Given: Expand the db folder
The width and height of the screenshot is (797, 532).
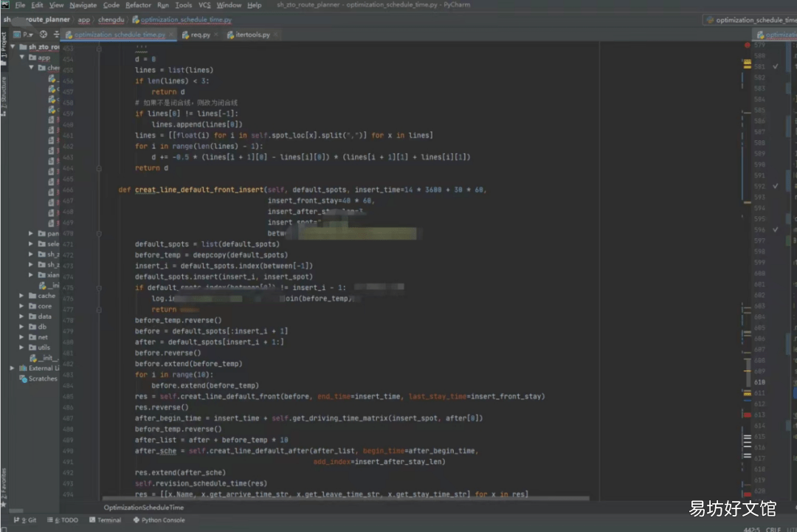Looking at the screenshot, I should pyautogui.click(x=21, y=327).
